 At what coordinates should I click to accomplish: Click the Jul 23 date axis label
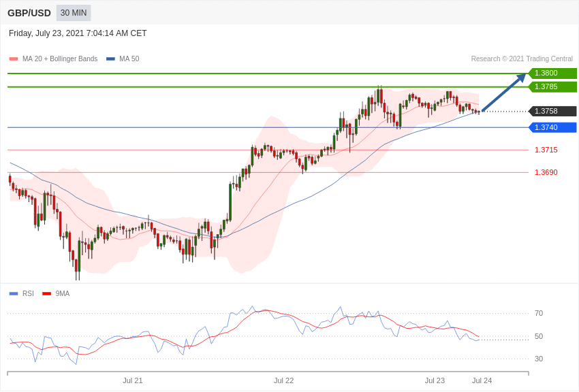point(435,380)
